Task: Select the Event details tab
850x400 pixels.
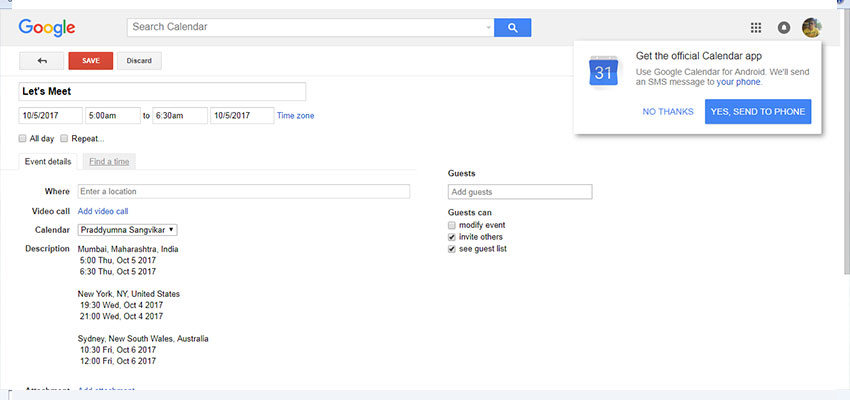Action: [48, 162]
